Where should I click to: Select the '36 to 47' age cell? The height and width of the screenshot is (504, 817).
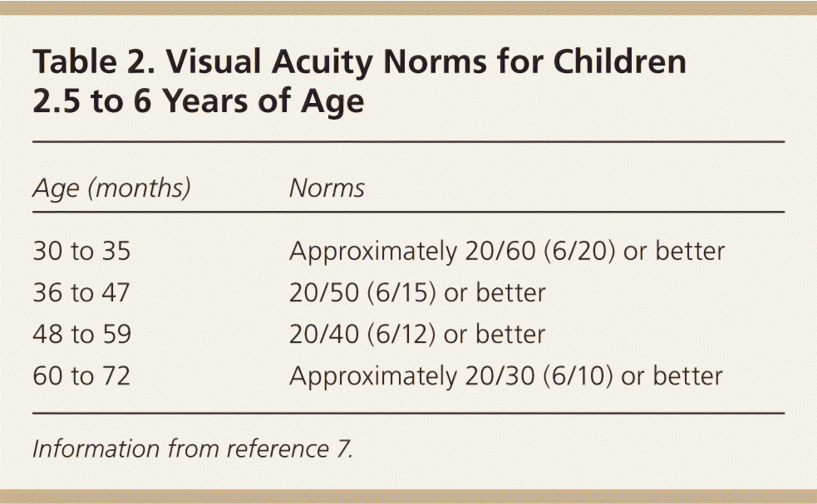(81, 292)
